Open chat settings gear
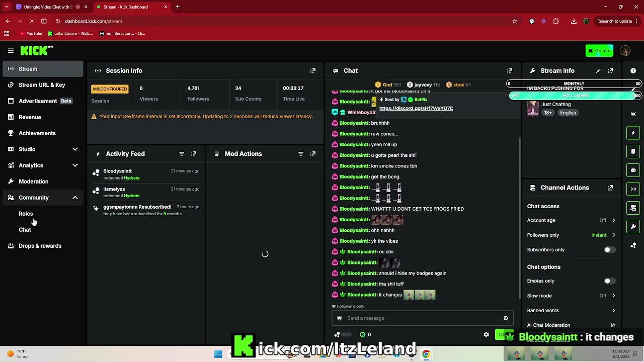 coord(486,335)
